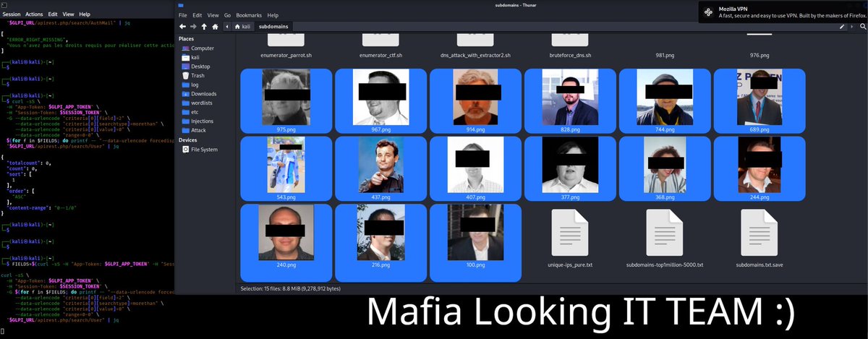The width and height of the screenshot is (868, 339).
Task: Open the Help menu in Thunar
Action: (272, 15)
